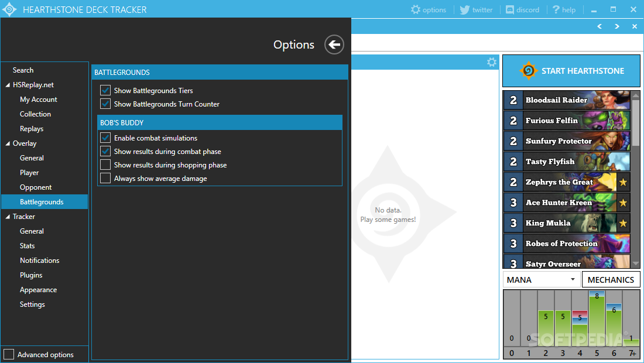
Task: Select Satyr Overseer card
Action: (x=567, y=262)
